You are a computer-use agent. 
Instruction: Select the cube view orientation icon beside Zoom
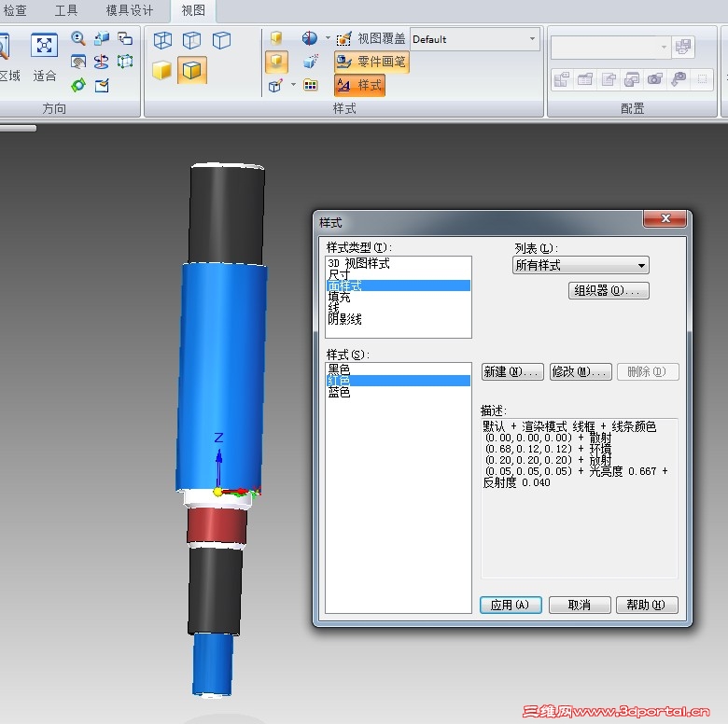[102, 38]
